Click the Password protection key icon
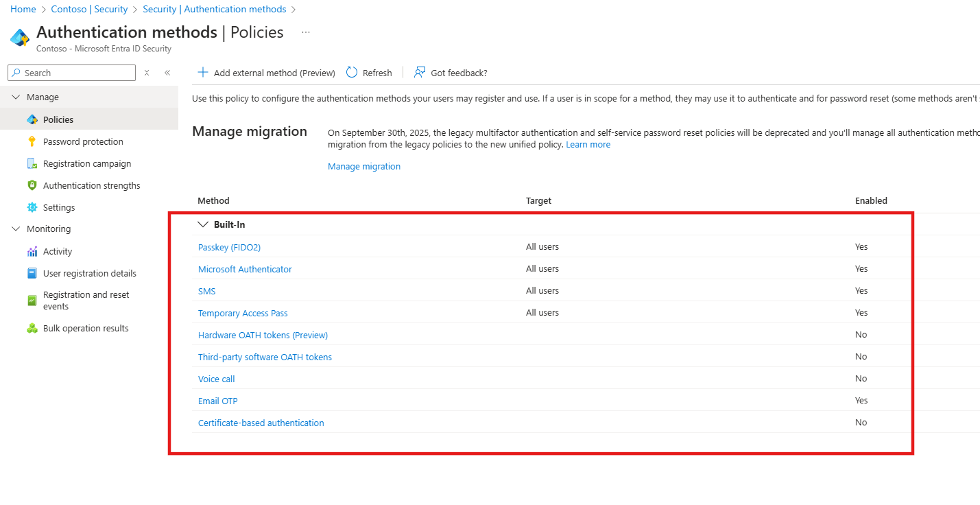The height and width of the screenshot is (505, 980). (x=32, y=141)
